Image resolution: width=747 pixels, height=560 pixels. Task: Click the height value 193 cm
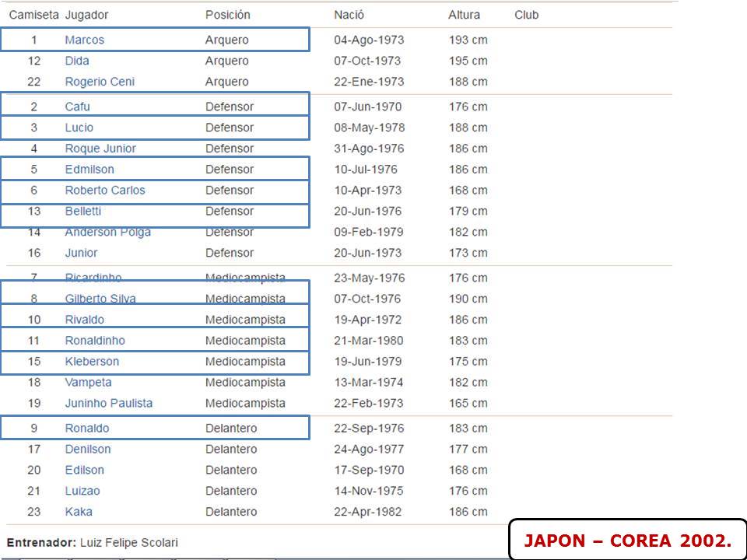[x=468, y=40]
